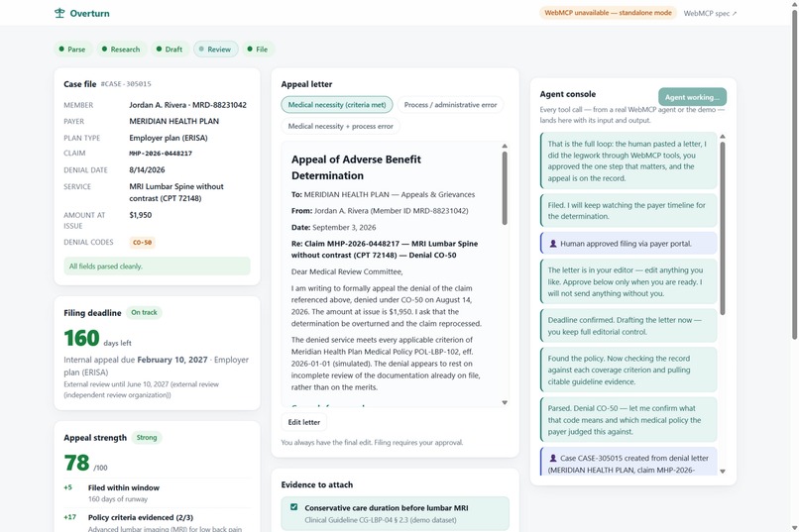Click the case number #CASE-305015
The height and width of the screenshot is (532, 799).
(126, 84)
